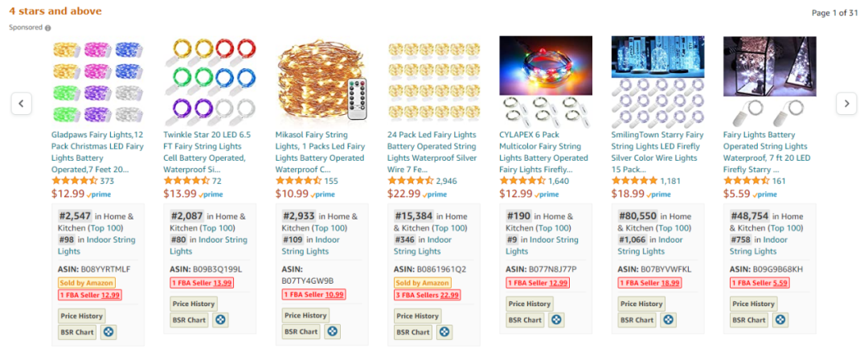Viewport: 868px width, 352px height.
Task: Open SmilingTown Starry Fairy lights product image
Action: coord(657,81)
